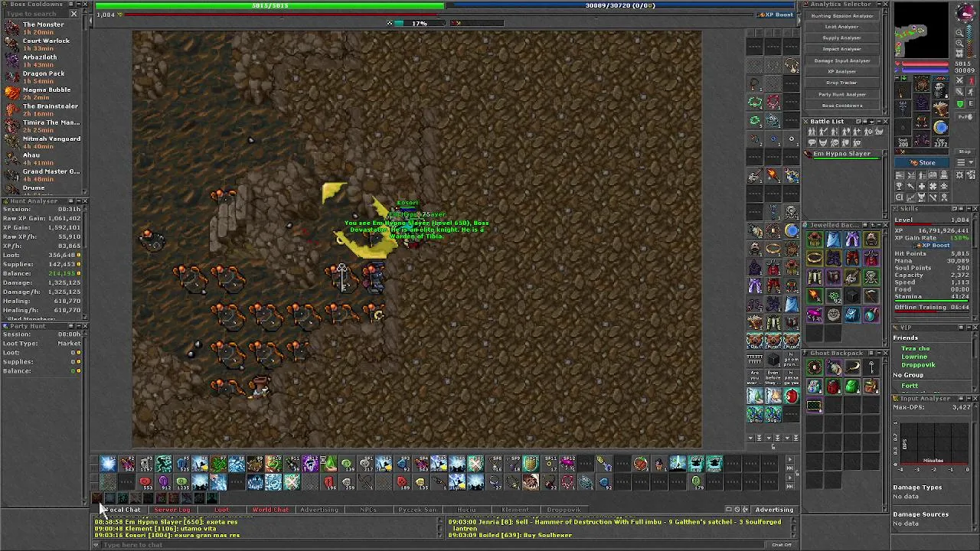Toggle Expert mode E button
The image size is (980, 551).
(x=971, y=103)
